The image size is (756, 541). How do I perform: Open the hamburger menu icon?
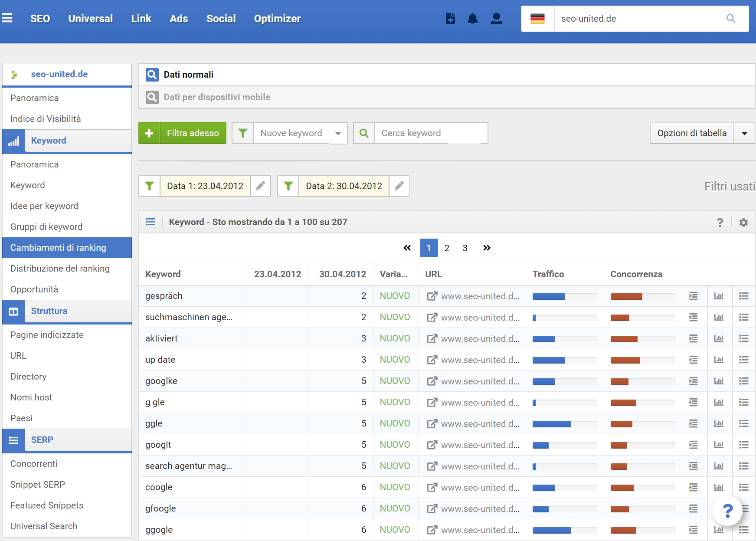(x=7, y=18)
